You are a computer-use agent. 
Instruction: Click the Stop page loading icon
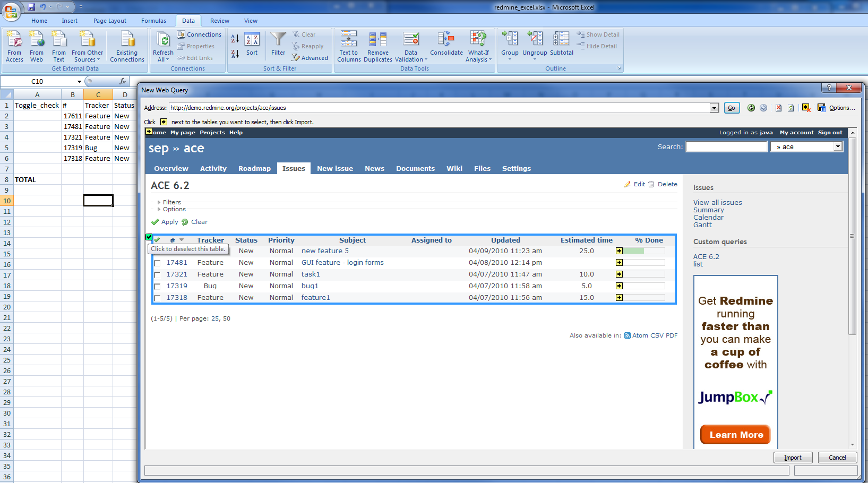[778, 108]
